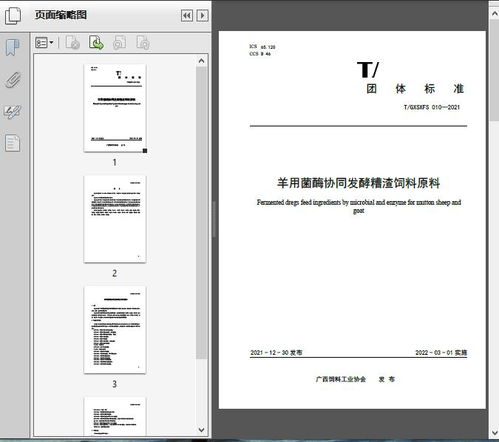Click the document view scroll-up arrow

pos(494,14)
